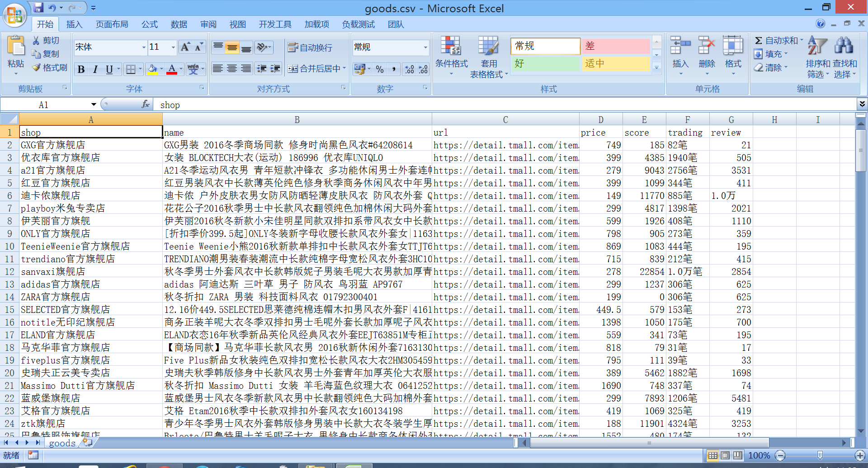Open Format as Table (套用表格格式)

pyautogui.click(x=489, y=57)
